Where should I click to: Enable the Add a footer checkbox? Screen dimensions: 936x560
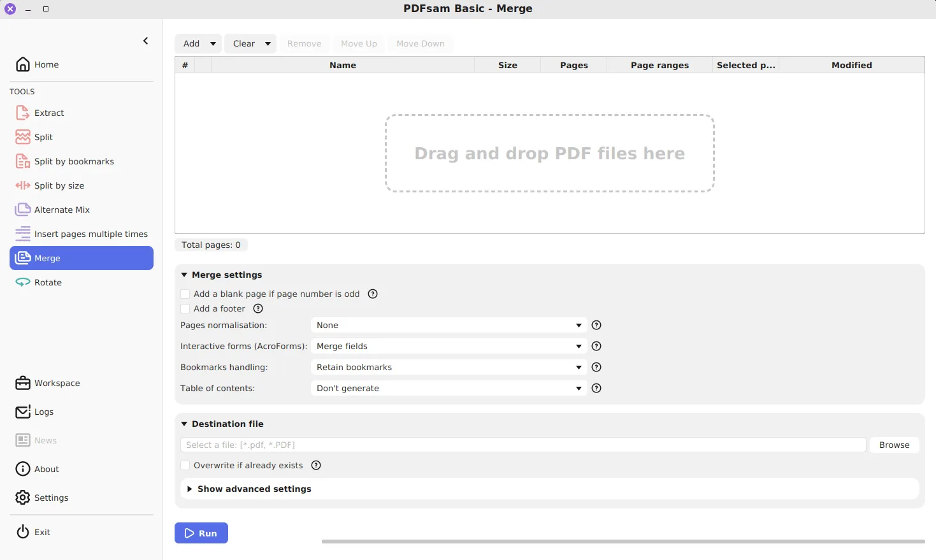tap(185, 308)
